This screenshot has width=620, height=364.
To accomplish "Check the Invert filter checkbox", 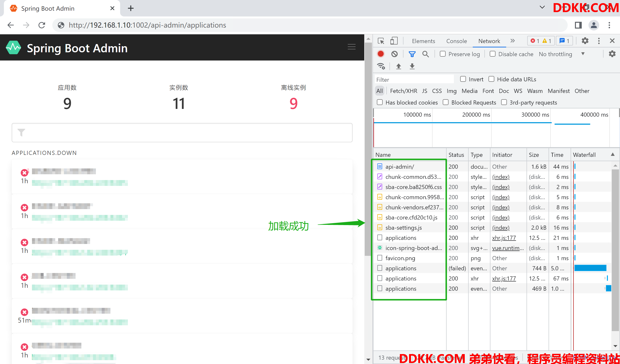I will pos(463,79).
